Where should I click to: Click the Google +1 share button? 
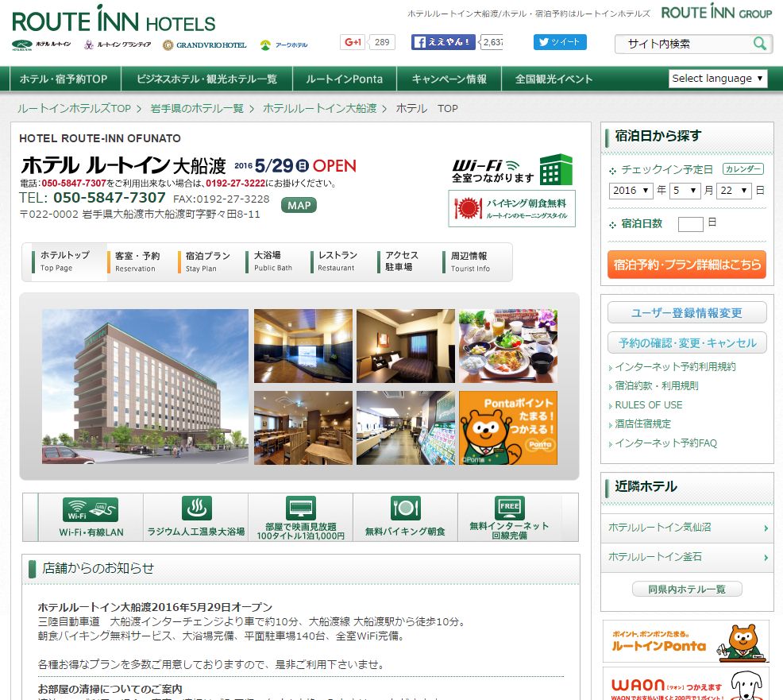[353, 42]
